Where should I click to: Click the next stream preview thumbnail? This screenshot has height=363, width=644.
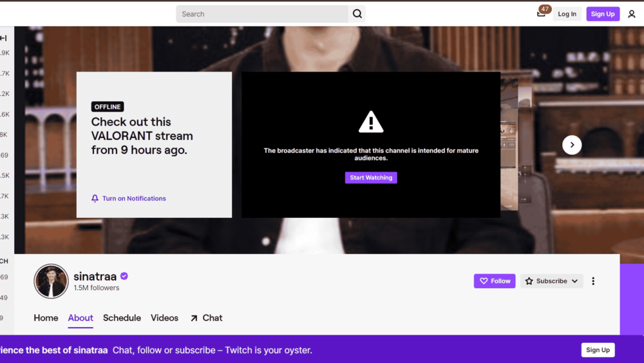coord(509,144)
